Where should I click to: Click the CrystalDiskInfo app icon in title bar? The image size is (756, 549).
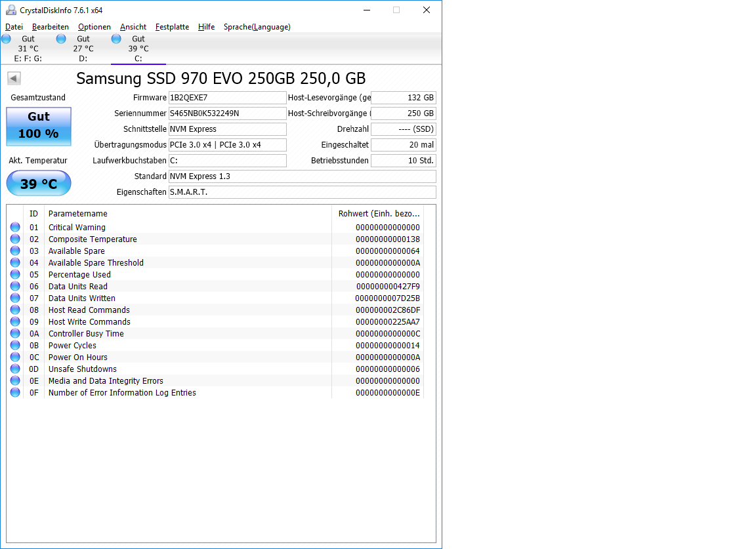coord(10,10)
